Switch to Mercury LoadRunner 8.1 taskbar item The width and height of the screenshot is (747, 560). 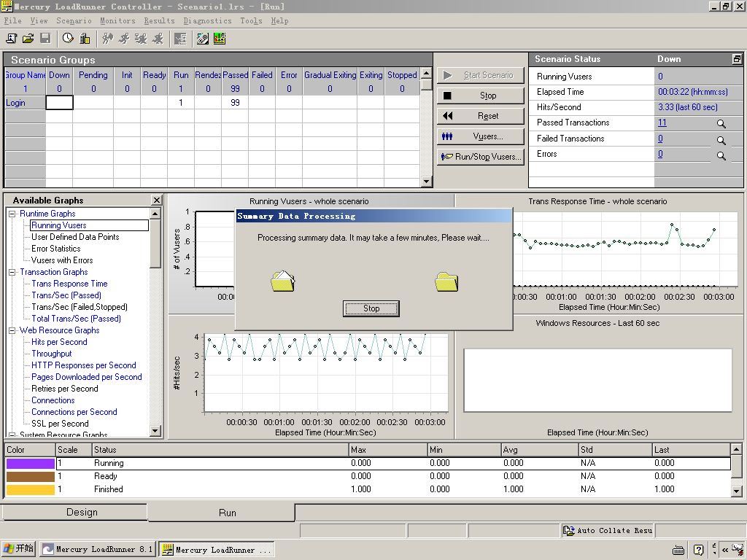(97, 550)
